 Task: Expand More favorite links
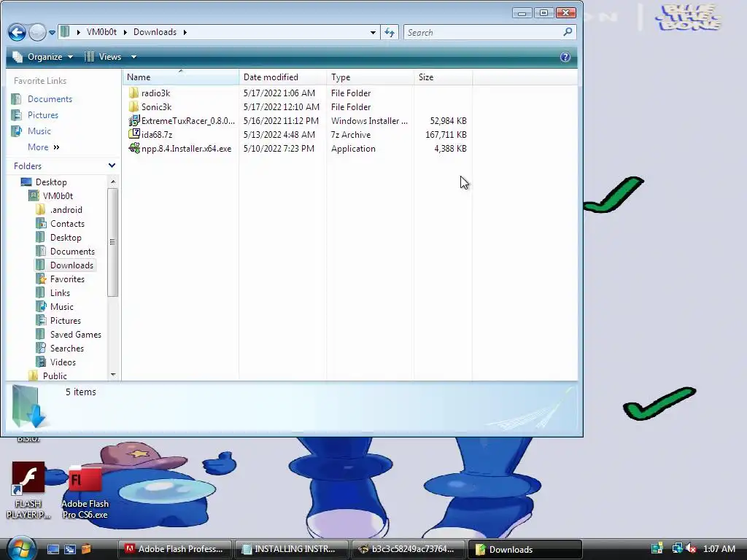pyautogui.click(x=43, y=147)
